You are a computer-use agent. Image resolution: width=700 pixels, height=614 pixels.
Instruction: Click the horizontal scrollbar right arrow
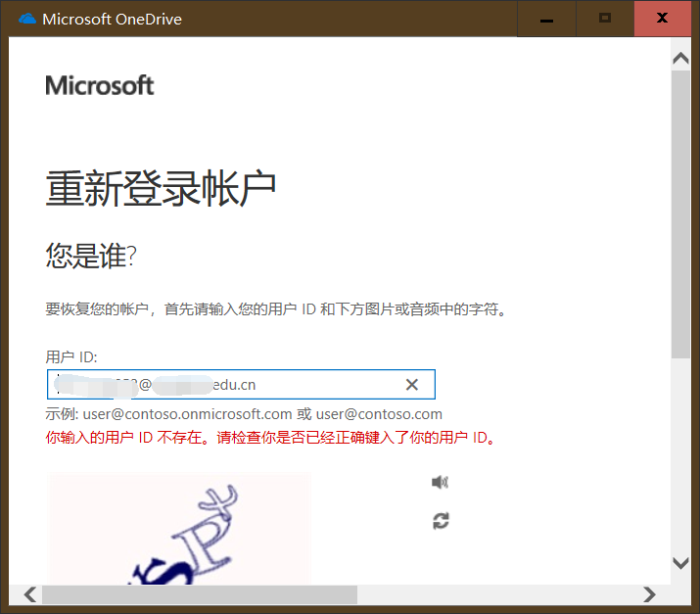click(649, 594)
